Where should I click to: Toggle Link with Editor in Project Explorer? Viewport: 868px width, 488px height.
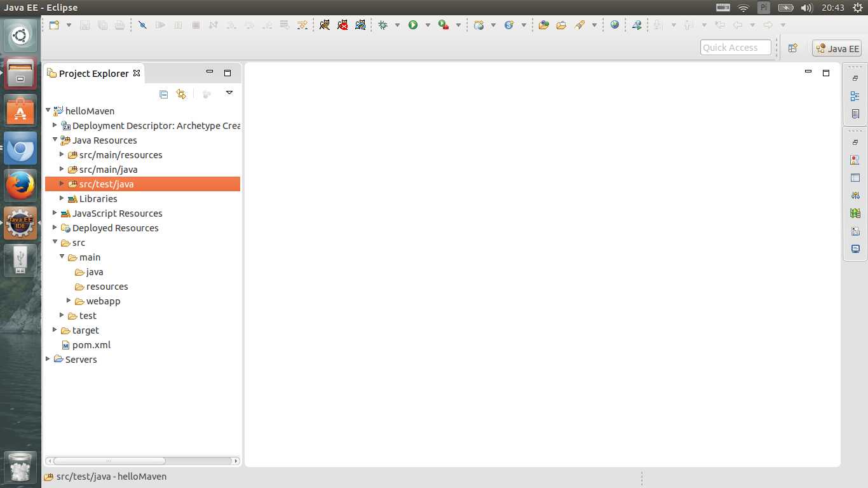(181, 94)
